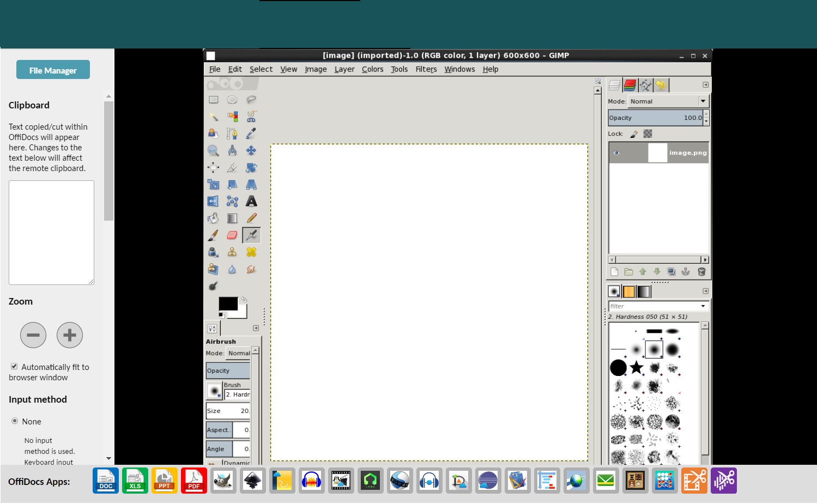Image resolution: width=817 pixels, height=504 pixels.
Task: Click the File Manager button
Action: pos(53,69)
